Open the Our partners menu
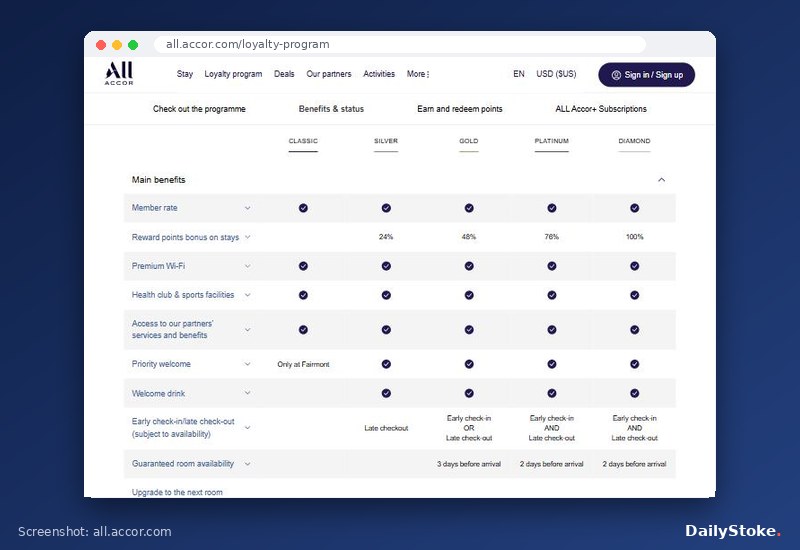 point(329,74)
